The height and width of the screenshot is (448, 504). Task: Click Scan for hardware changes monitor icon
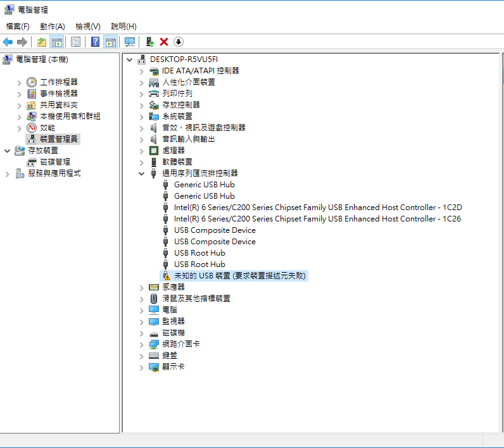pyautogui.click(x=130, y=42)
